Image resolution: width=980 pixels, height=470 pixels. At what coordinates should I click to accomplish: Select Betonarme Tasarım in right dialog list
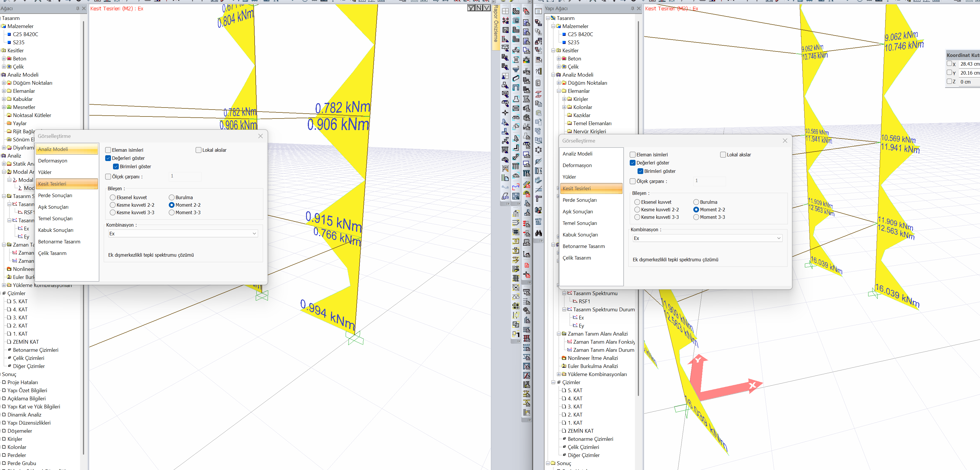[x=592, y=246]
